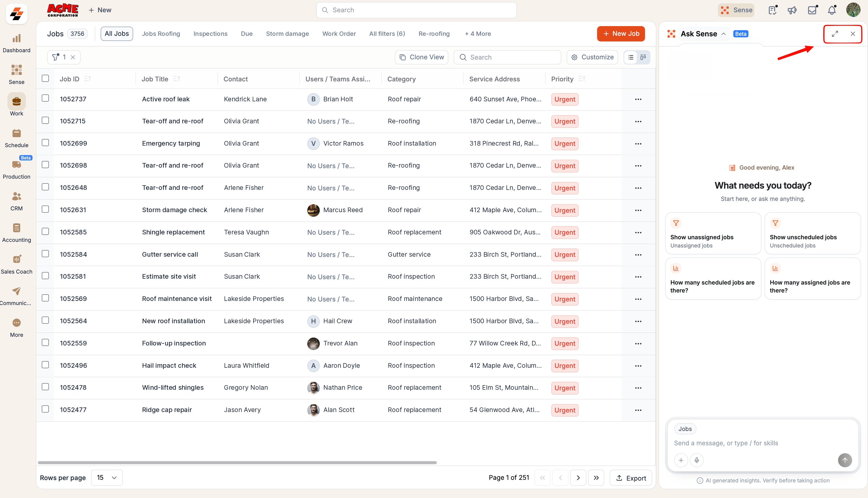Check the box for job 1052477

45,409
